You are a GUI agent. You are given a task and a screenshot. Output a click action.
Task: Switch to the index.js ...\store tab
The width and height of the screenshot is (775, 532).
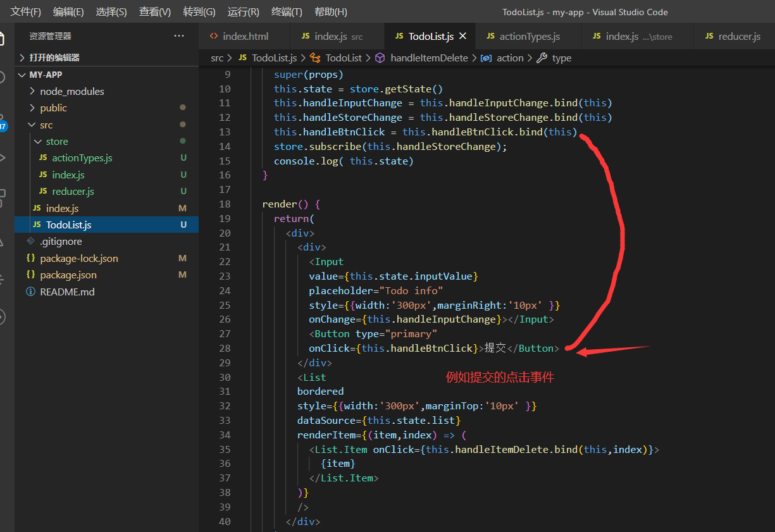pos(636,36)
